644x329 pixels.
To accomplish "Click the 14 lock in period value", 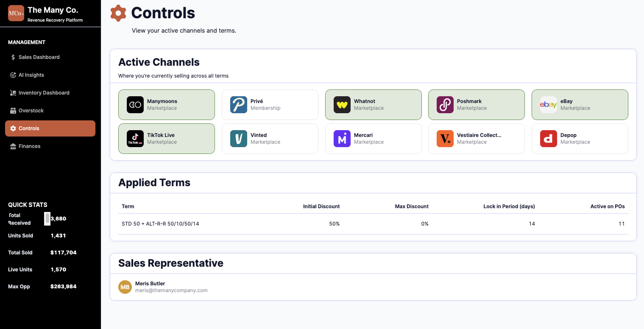I will pos(532,224).
